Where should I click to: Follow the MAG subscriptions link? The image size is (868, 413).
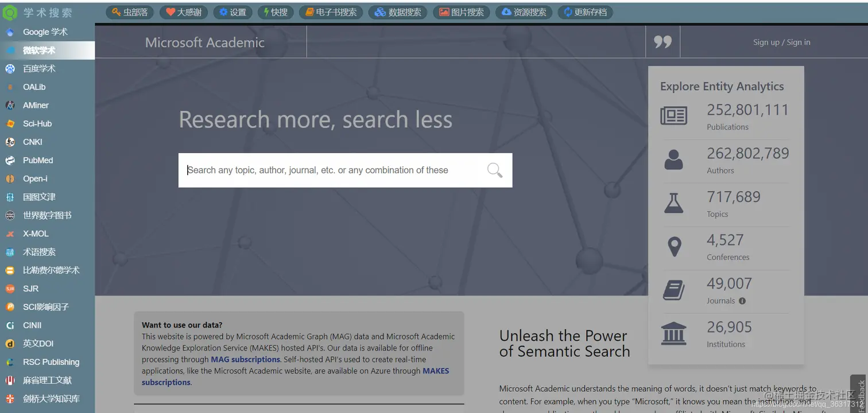245,360
